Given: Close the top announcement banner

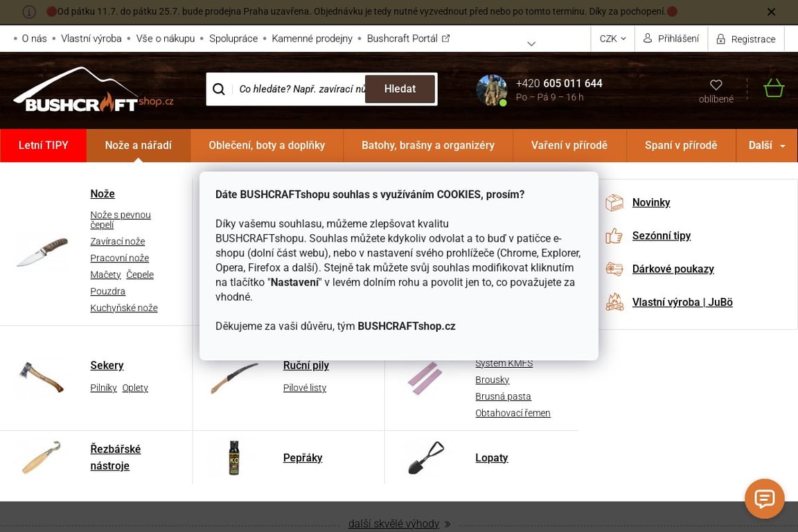Looking at the screenshot, I should (771, 12).
